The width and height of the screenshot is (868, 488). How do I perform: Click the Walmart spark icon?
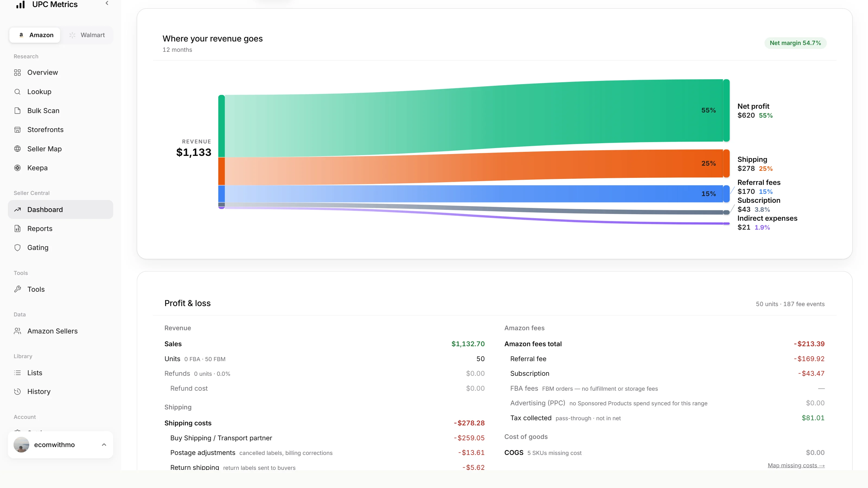tap(72, 35)
